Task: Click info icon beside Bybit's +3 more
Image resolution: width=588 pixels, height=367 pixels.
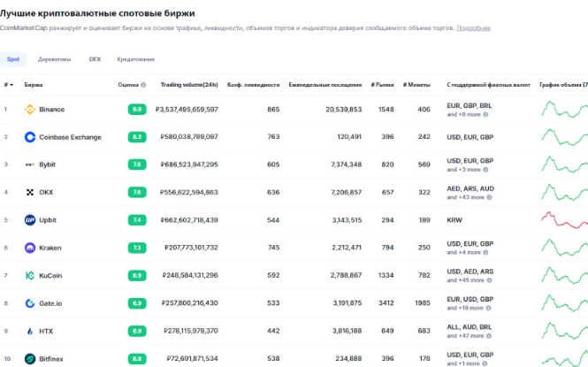Action: click(485, 170)
